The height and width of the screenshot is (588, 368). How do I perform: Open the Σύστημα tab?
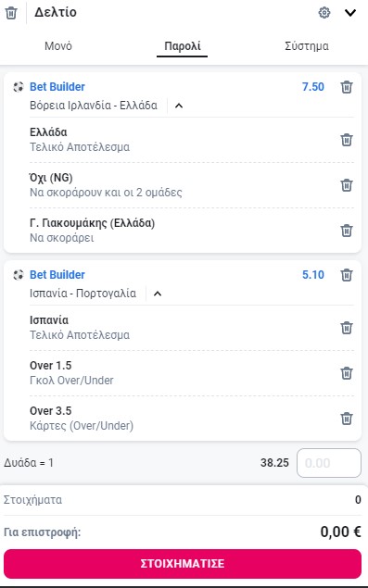(x=307, y=46)
